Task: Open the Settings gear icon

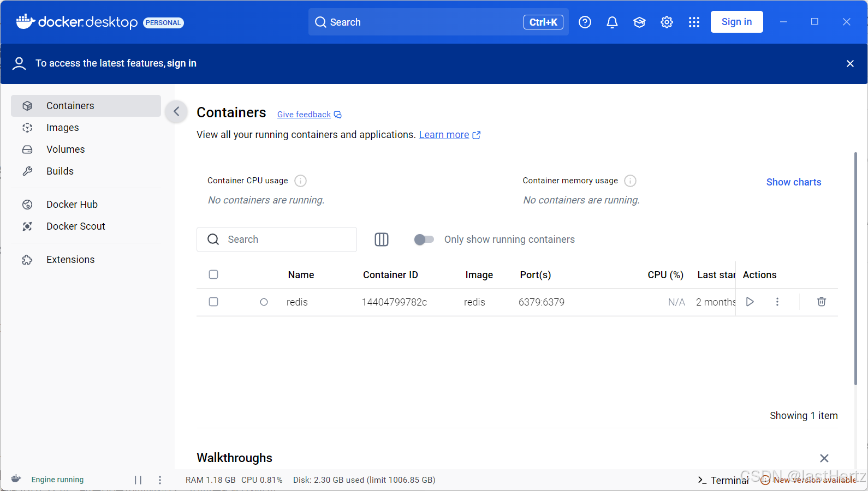Action: [667, 22]
